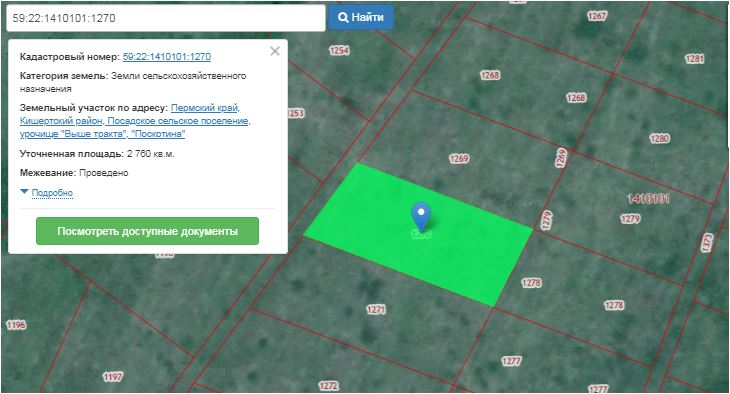
Task: Click parcel label 1280 on map
Action: [659, 138]
